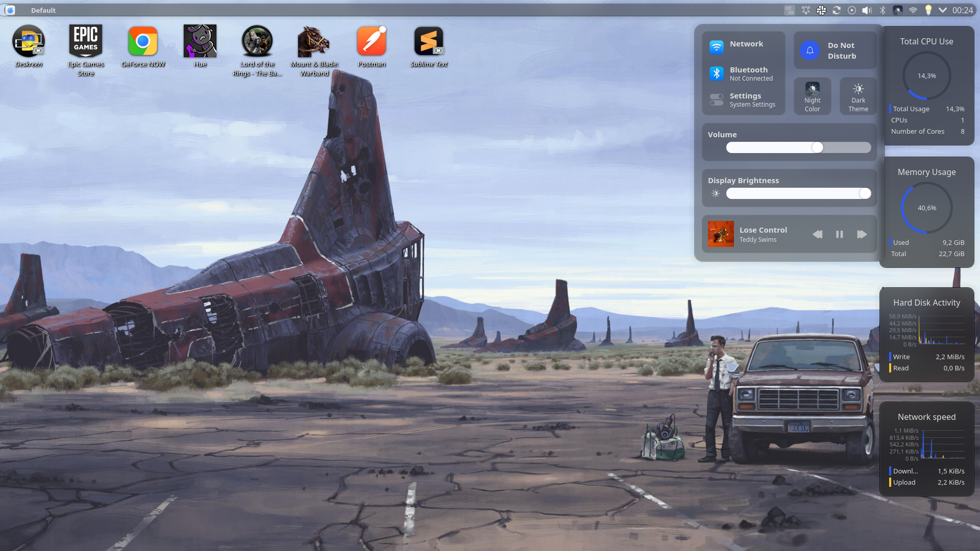Click the brightness sun icon

click(716, 193)
